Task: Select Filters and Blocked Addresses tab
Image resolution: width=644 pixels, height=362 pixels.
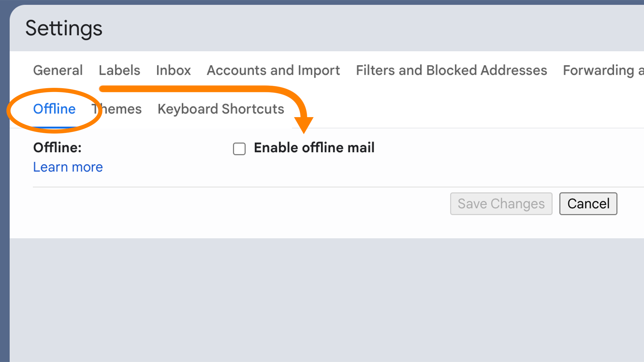Action: (451, 70)
